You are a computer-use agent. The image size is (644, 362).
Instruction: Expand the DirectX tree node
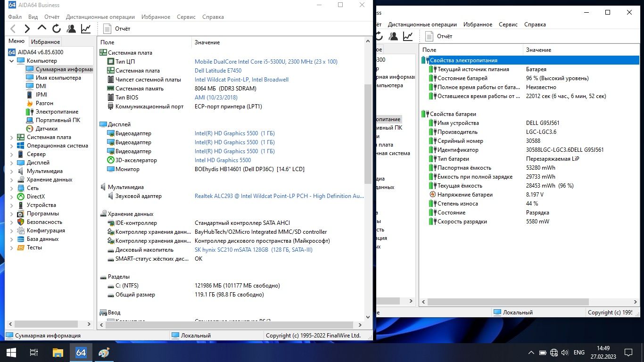click(x=12, y=197)
